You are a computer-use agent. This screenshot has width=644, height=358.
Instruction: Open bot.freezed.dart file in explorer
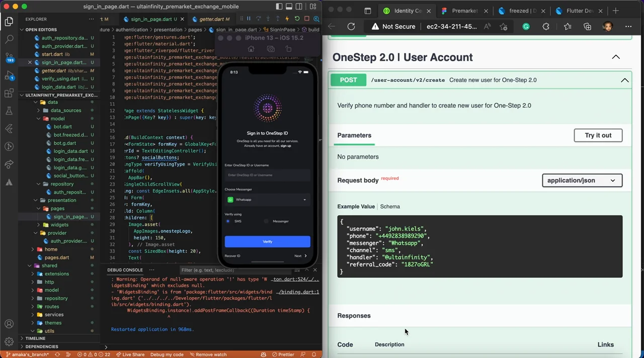[x=70, y=135]
